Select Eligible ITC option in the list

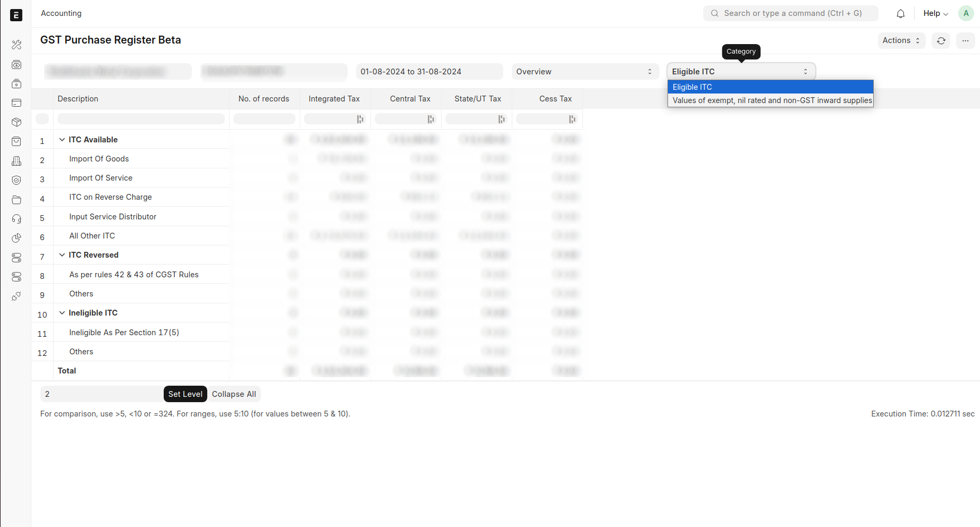(x=770, y=87)
